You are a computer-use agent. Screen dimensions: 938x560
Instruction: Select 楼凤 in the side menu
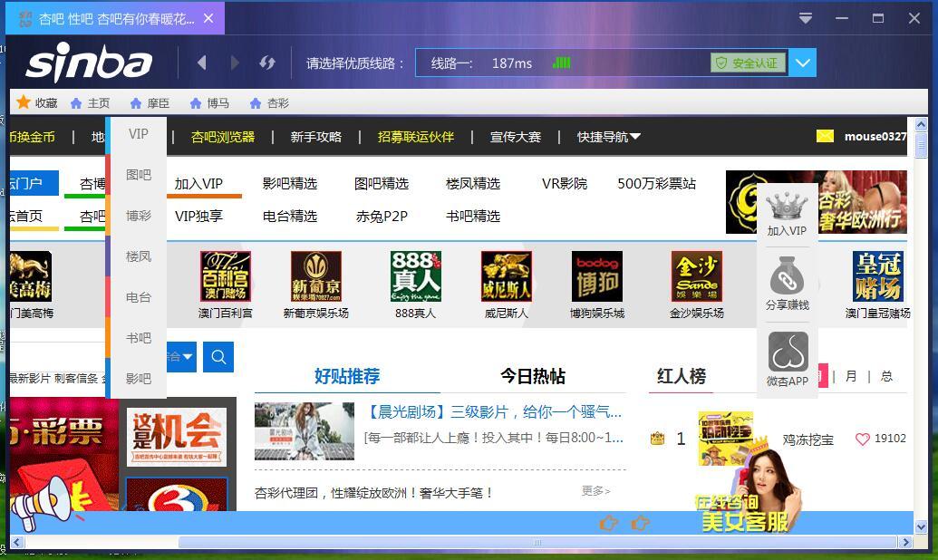click(x=138, y=256)
